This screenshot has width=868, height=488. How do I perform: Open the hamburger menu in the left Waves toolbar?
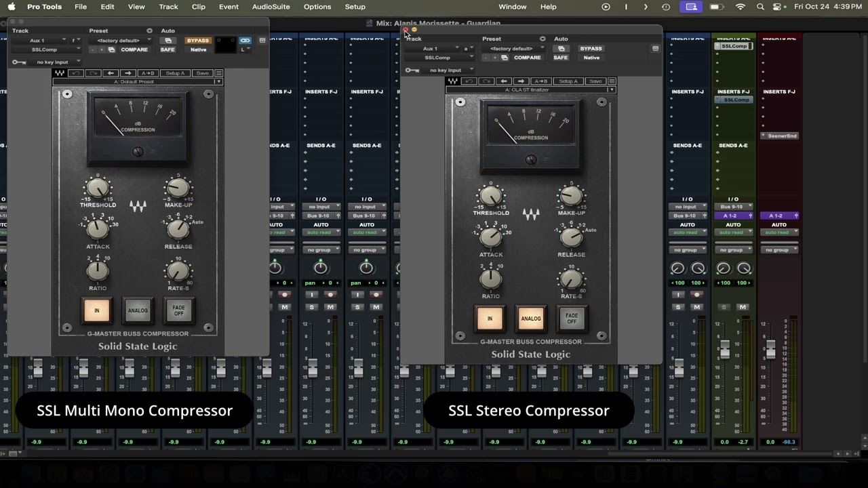coord(218,73)
